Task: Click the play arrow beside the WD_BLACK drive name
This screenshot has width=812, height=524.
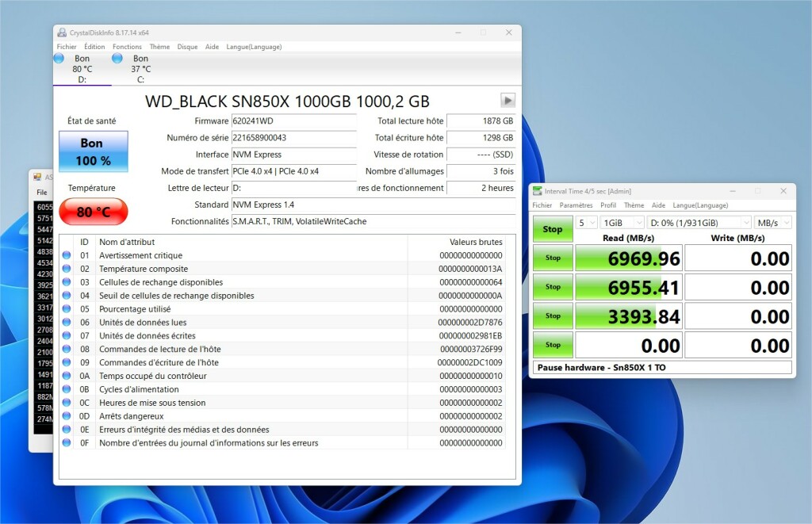Action: click(x=507, y=100)
